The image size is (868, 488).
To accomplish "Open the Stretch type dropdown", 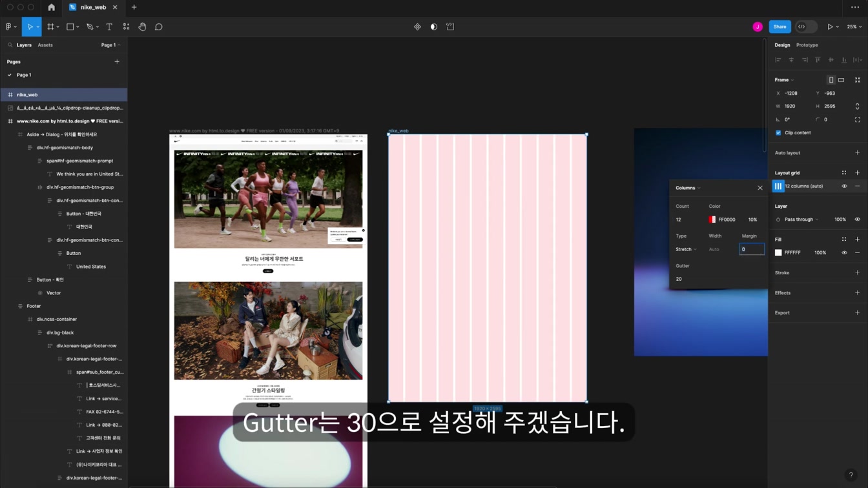I will point(686,249).
